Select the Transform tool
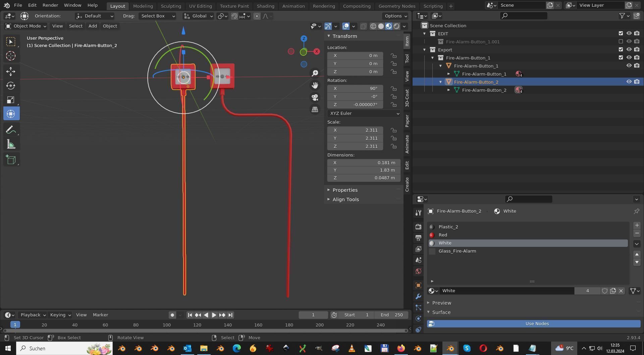This screenshot has height=355, width=644. 11,114
